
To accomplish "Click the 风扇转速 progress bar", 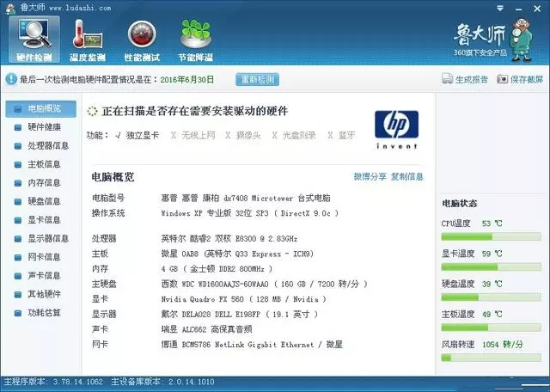I will click(491, 358).
